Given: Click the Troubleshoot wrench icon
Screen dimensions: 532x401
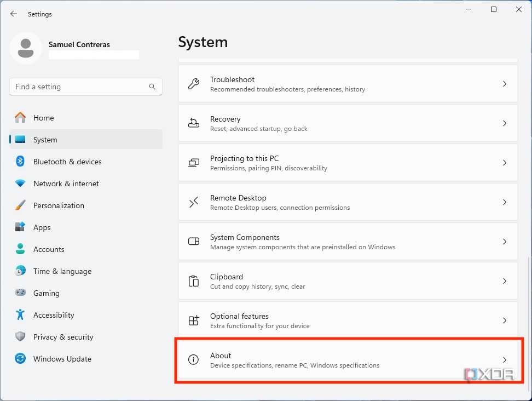Looking at the screenshot, I should tap(194, 83).
